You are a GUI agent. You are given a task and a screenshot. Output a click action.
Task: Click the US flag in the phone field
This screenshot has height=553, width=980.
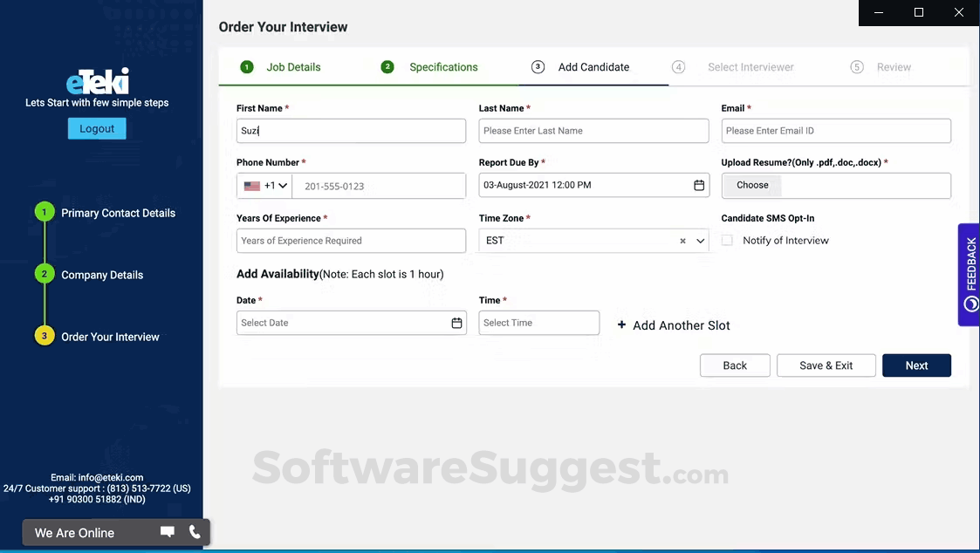(x=250, y=185)
